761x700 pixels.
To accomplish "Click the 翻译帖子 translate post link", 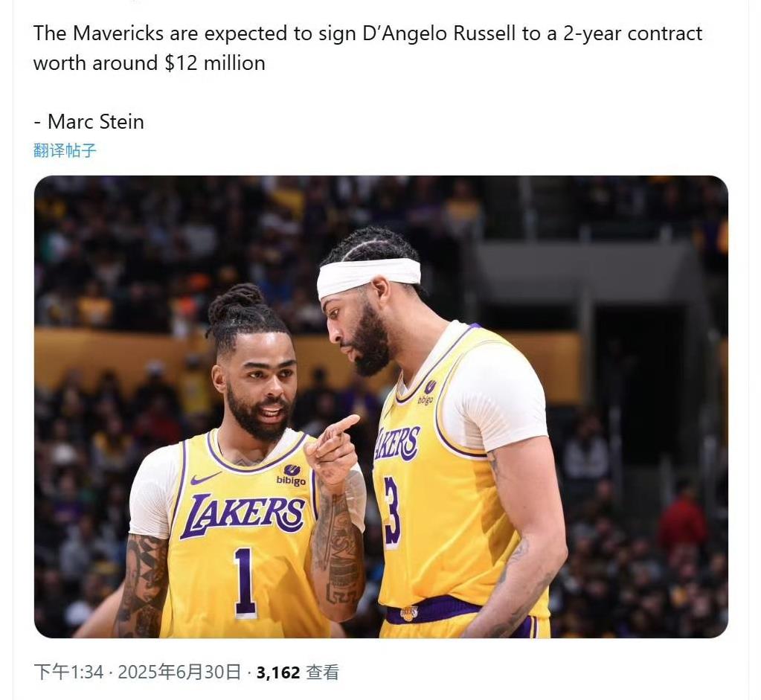I will [65, 150].
